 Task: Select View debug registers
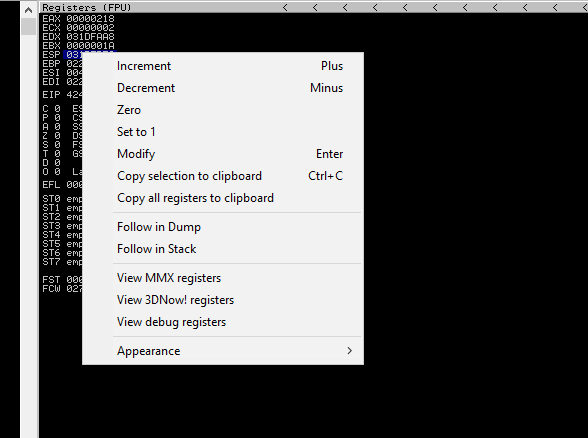[223, 322]
